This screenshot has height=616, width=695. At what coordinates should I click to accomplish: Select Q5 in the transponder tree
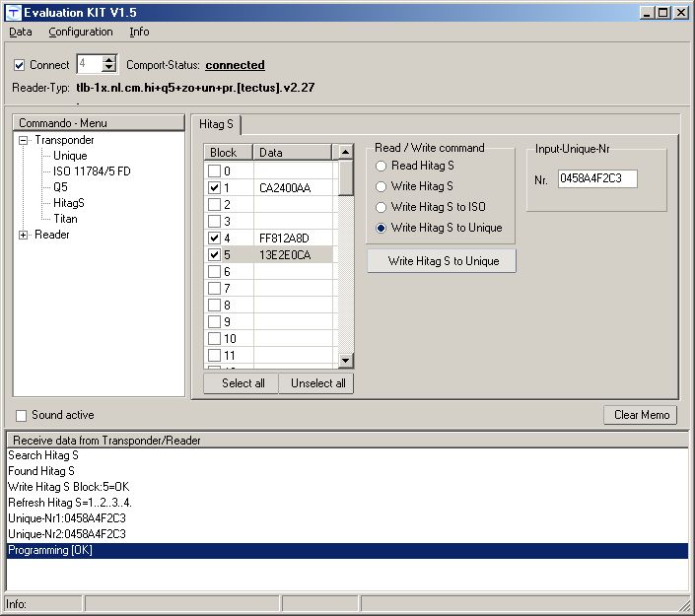point(60,187)
